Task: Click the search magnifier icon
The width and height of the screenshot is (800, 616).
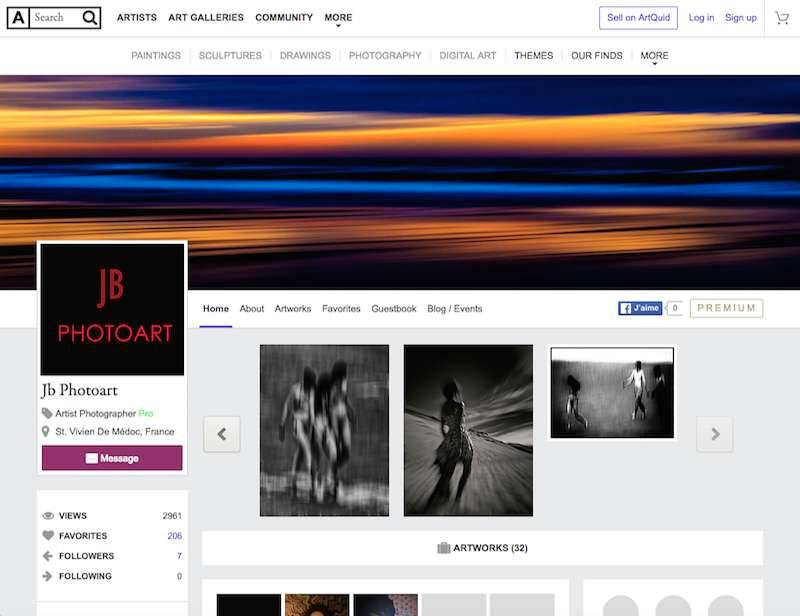Action: click(x=90, y=18)
